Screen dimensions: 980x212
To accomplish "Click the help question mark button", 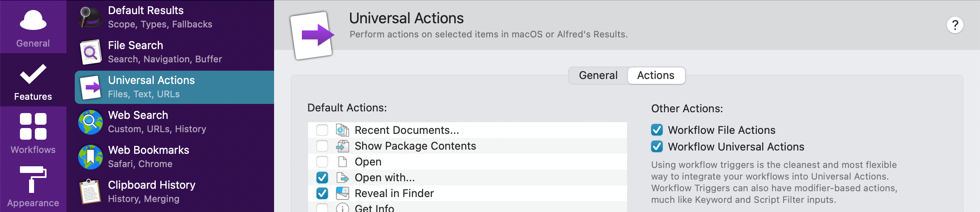I will tap(955, 25).
